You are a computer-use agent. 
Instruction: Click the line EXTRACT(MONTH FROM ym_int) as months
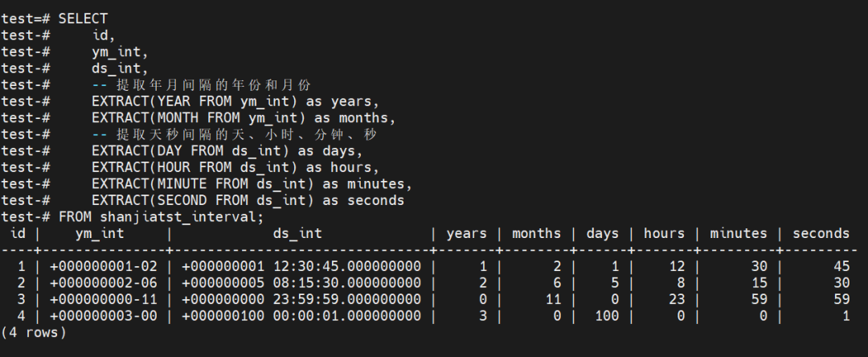point(244,118)
